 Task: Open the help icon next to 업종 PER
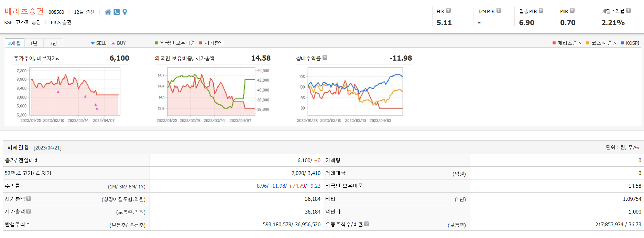(x=541, y=11)
